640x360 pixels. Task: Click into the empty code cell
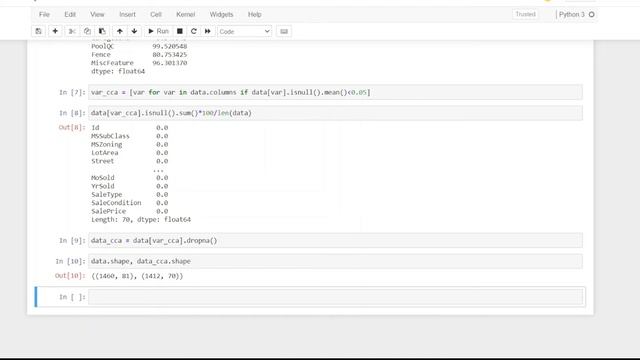point(336,297)
